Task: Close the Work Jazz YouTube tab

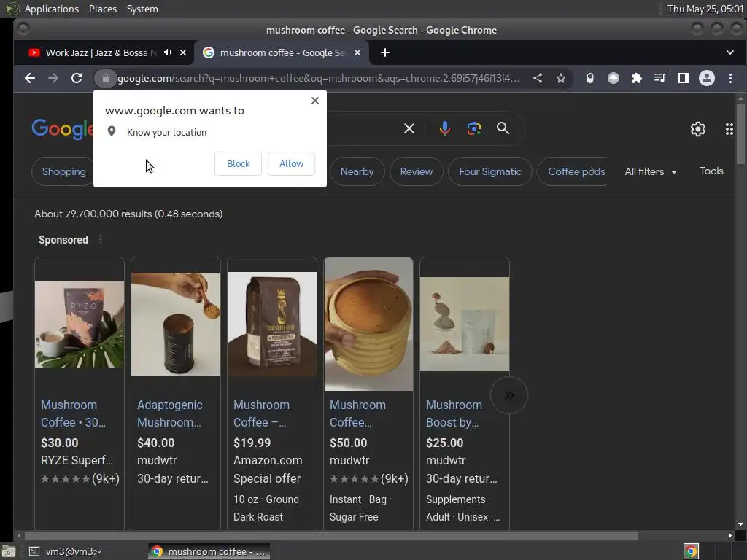Action: 183,52
